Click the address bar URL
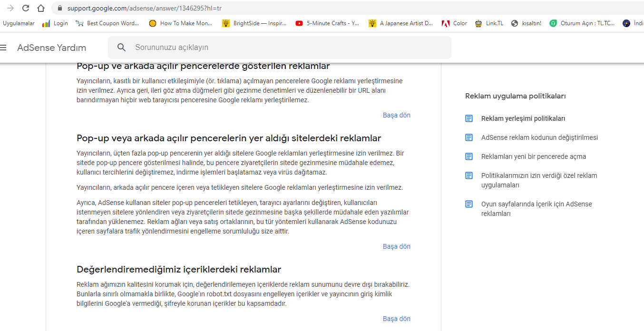The image size is (644, 331). (145, 8)
